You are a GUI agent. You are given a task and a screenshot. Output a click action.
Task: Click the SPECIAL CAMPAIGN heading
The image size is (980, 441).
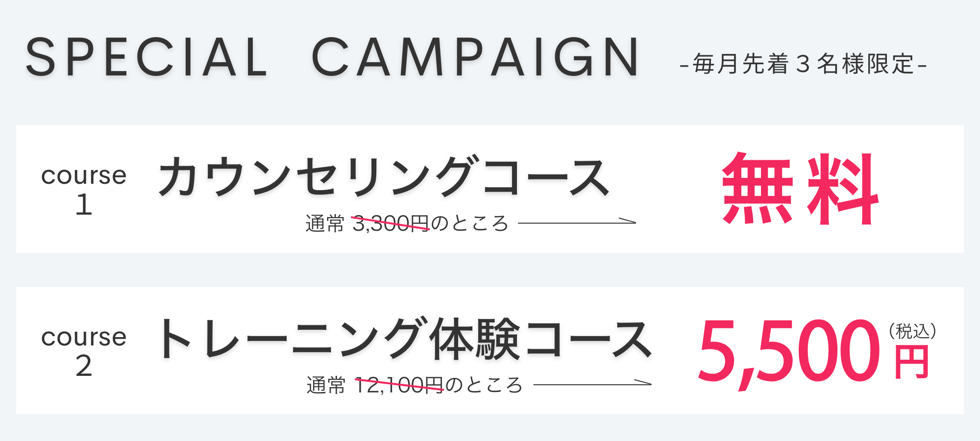tap(332, 57)
